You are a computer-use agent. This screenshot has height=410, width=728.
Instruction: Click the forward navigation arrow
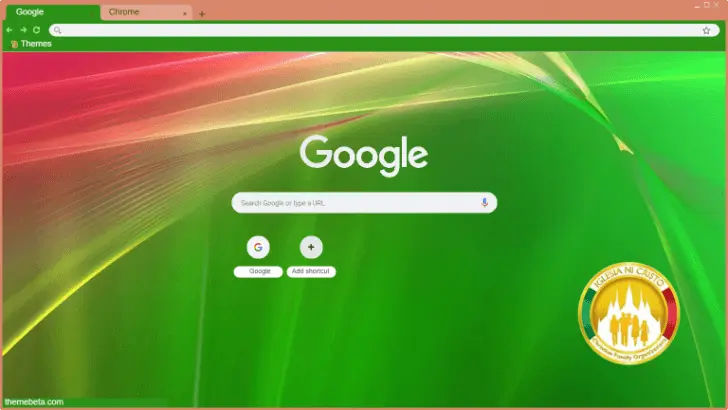coord(23,30)
